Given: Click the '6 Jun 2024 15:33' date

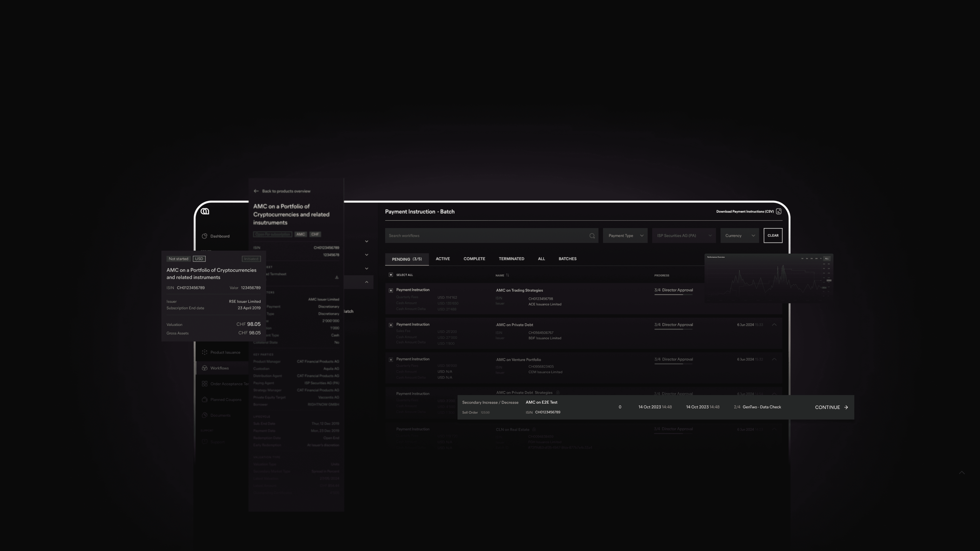Looking at the screenshot, I should (x=750, y=325).
